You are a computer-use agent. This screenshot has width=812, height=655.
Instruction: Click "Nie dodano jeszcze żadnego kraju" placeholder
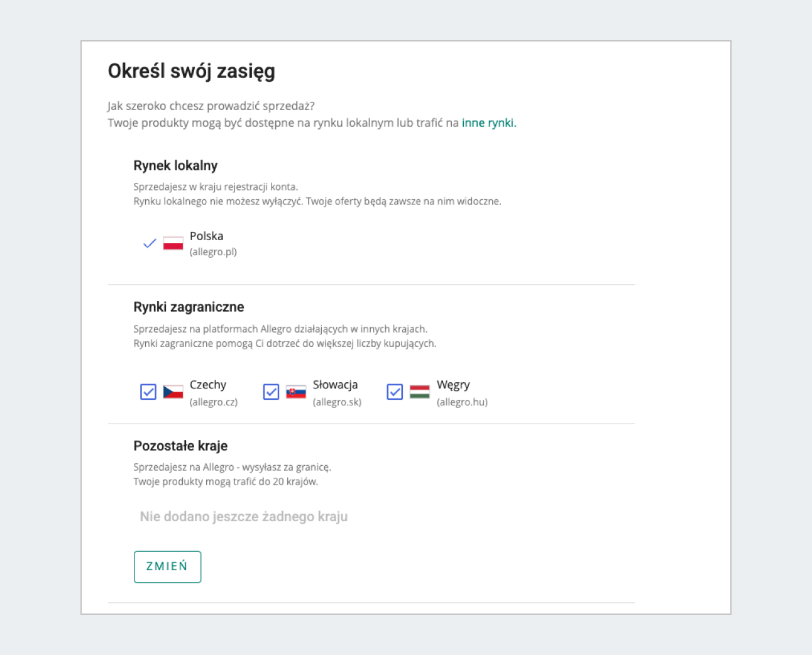coord(244,517)
